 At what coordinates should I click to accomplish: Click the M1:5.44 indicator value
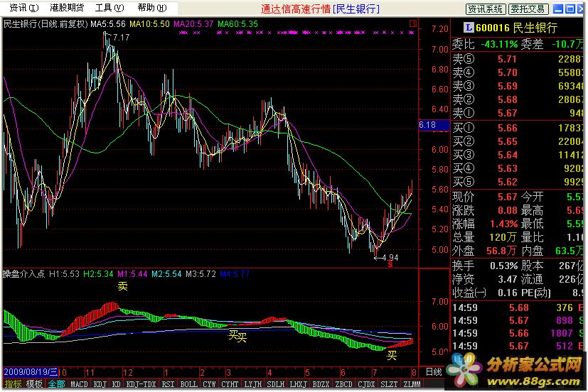[132, 273]
